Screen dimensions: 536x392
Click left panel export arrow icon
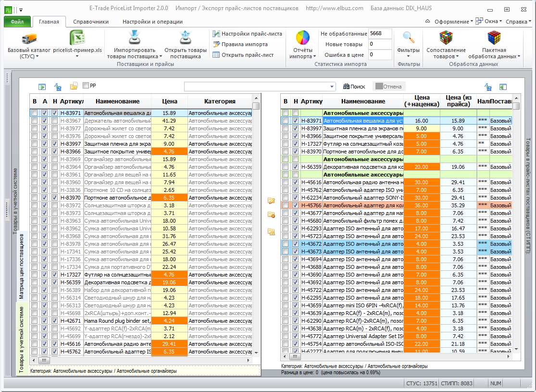42,87
